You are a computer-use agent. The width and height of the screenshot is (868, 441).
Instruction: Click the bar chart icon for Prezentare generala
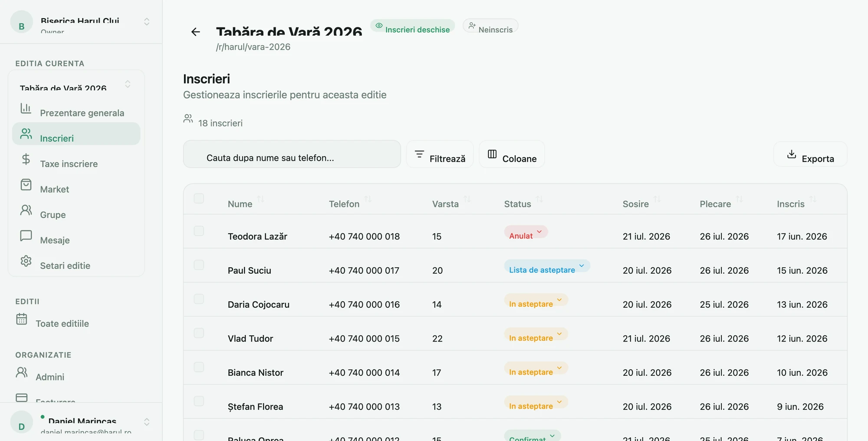tap(26, 108)
